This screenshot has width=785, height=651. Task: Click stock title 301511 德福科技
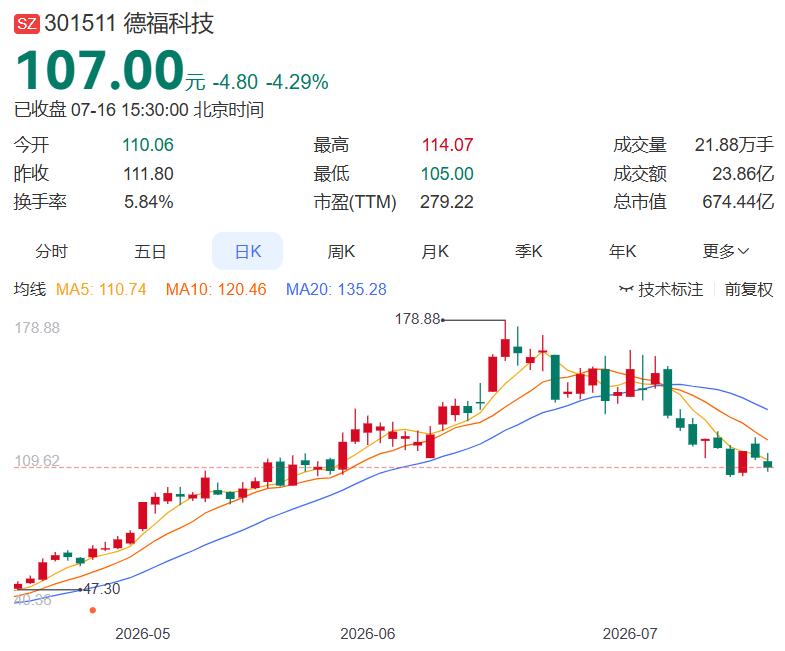pos(129,24)
